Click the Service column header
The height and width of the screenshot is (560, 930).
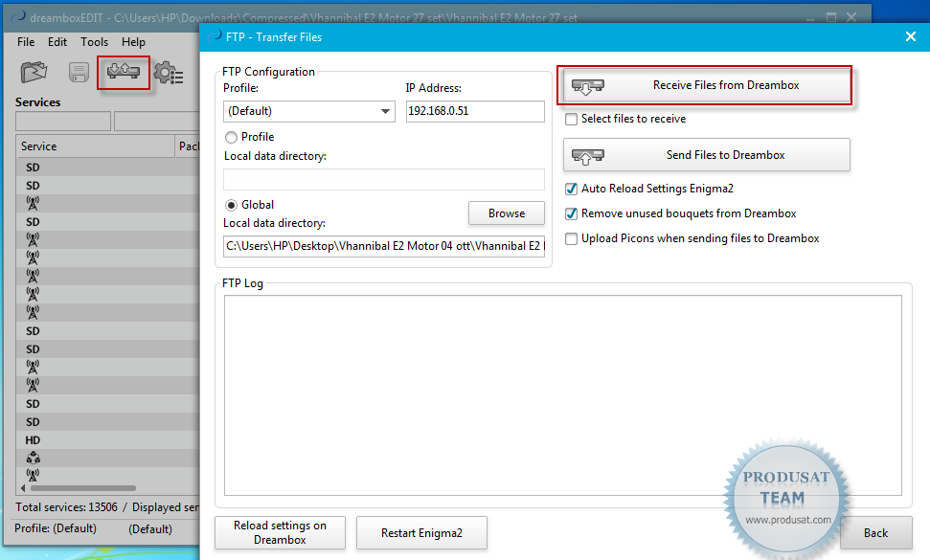coord(96,146)
